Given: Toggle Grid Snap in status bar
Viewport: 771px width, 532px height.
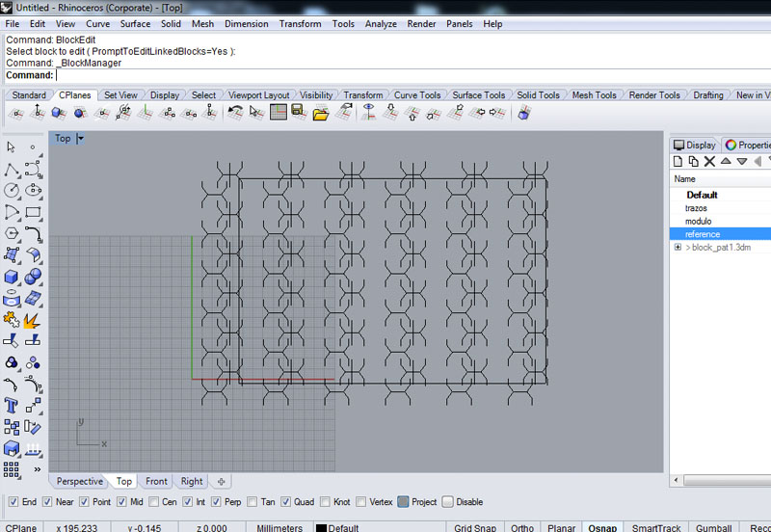Looking at the screenshot, I should (x=474, y=527).
